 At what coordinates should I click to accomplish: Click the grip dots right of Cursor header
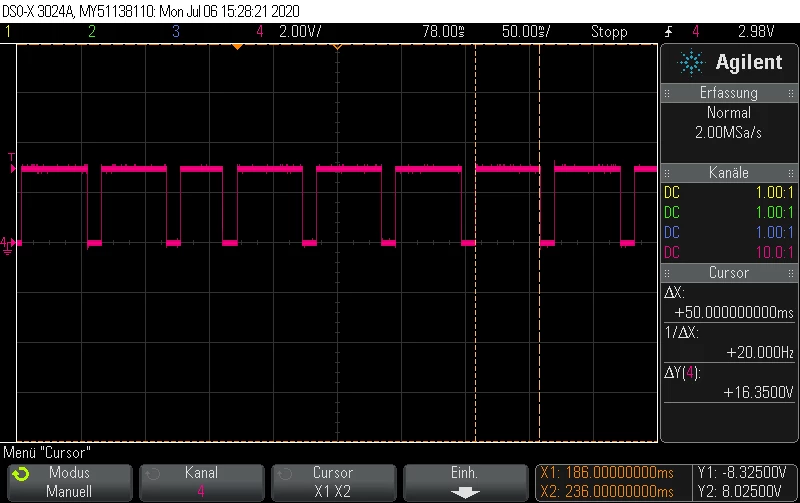[x=791, y=273]
